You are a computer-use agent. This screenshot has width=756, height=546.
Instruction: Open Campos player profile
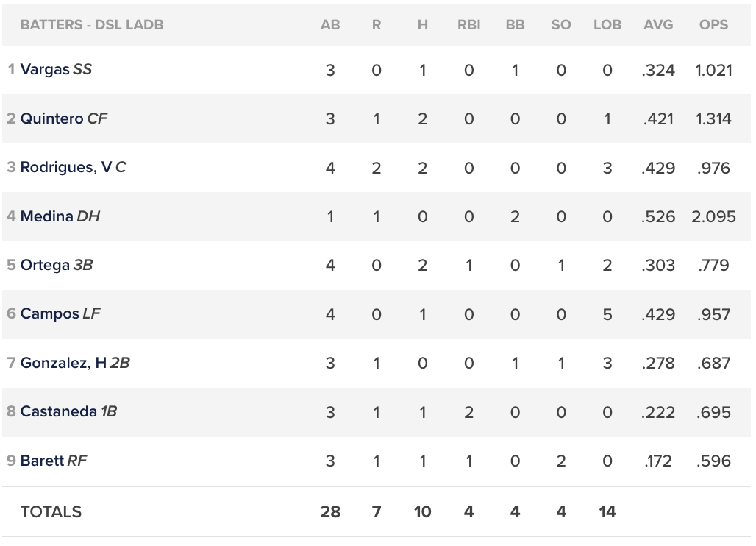tap(49, 314)
